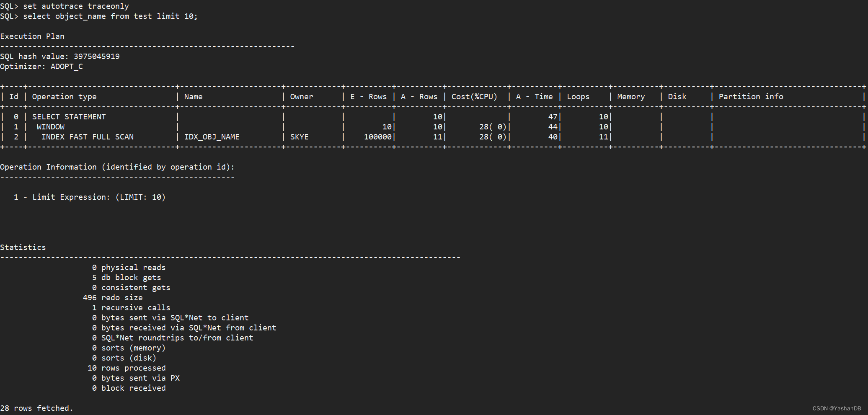Click the index name 'IDX_OBJ_NAME'

(x=212, y=137)
